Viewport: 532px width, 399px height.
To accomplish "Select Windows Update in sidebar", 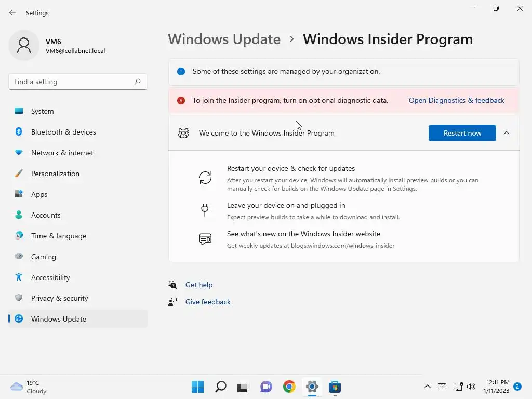I will pos(78,319).
